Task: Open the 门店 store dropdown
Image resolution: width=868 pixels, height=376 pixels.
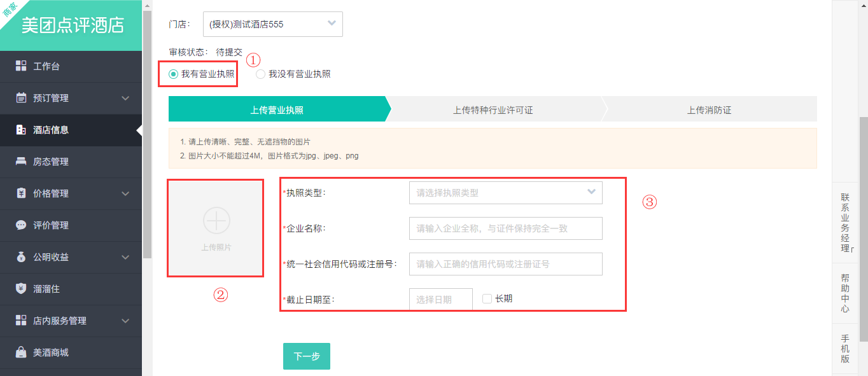Action: pyautogui.click(x=273, y=24)
